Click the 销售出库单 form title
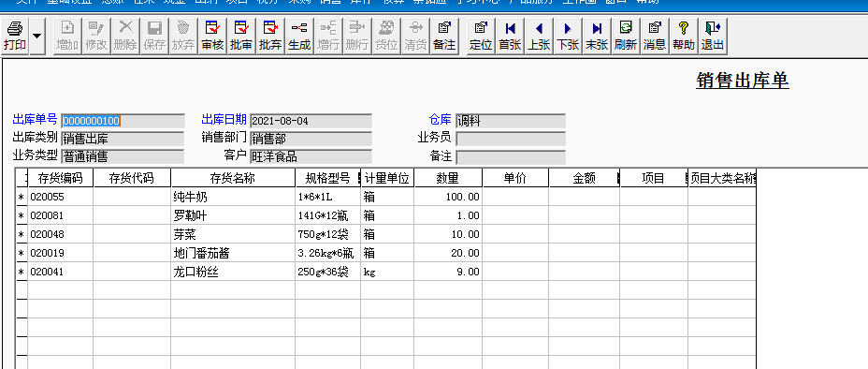 click(743, 81)
